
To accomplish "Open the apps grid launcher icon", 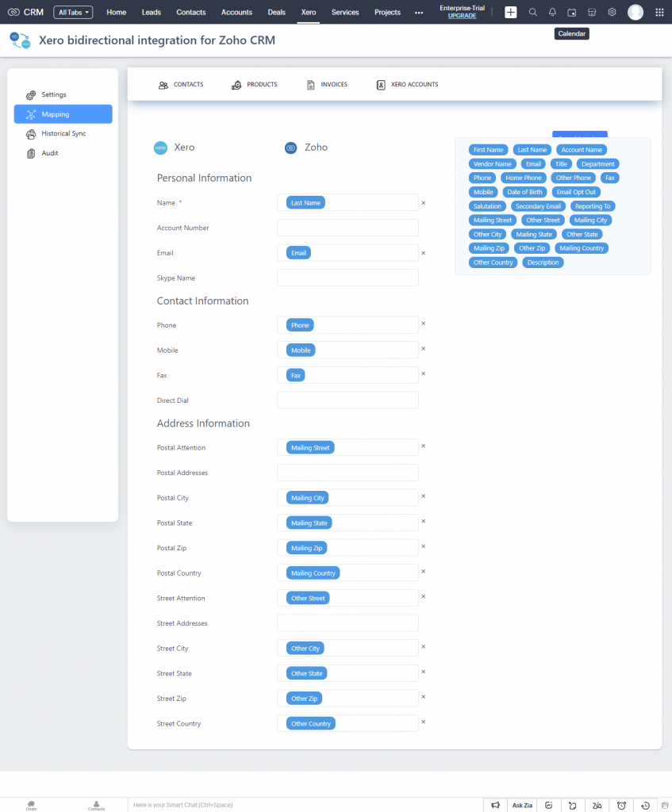I will (x=659, y=13).
